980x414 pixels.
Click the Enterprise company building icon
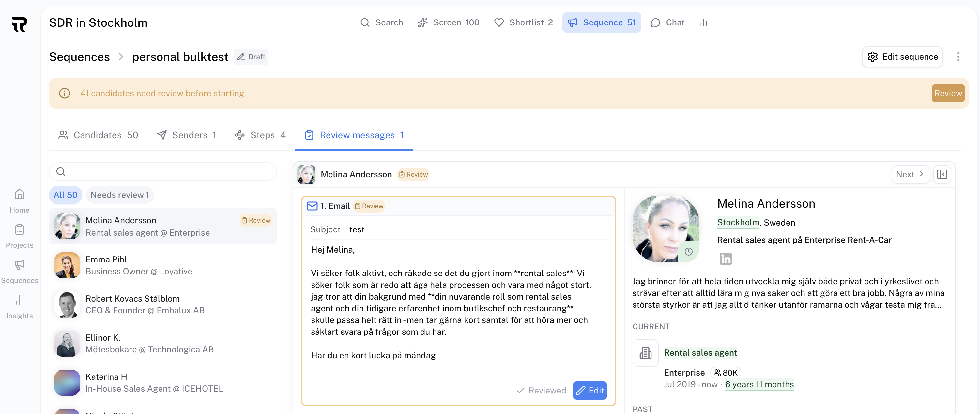click(645, 353)
